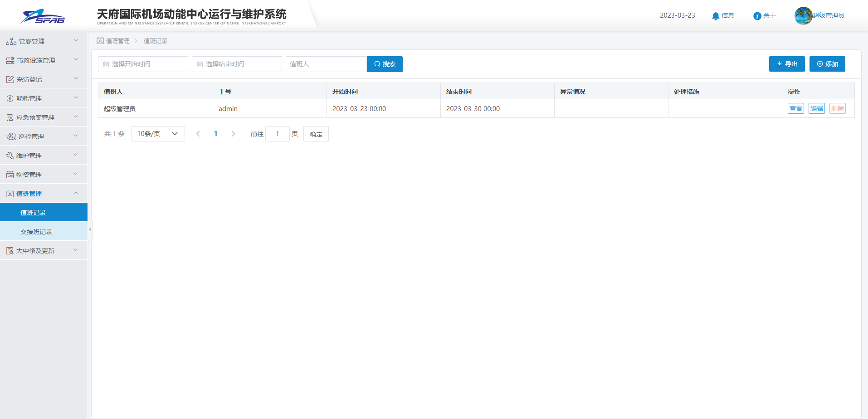The height and width of the screenshot is (419, 868).
Task: Select the 值班记录 submenu item
Action: (33, 213)
